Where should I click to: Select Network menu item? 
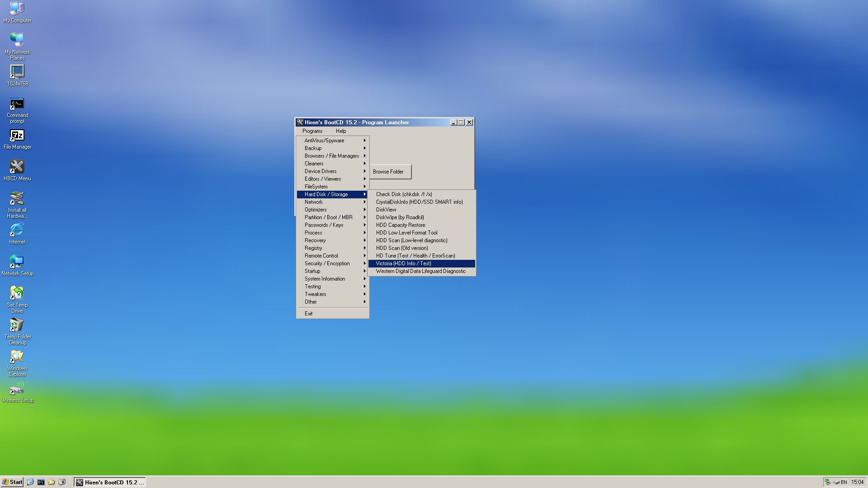333,202
